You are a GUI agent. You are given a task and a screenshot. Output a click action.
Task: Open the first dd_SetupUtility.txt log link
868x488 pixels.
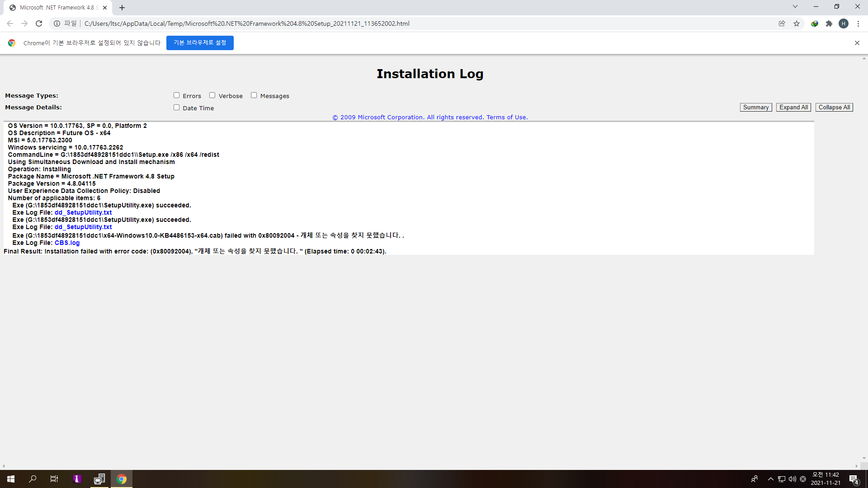[x=83, y=212]
